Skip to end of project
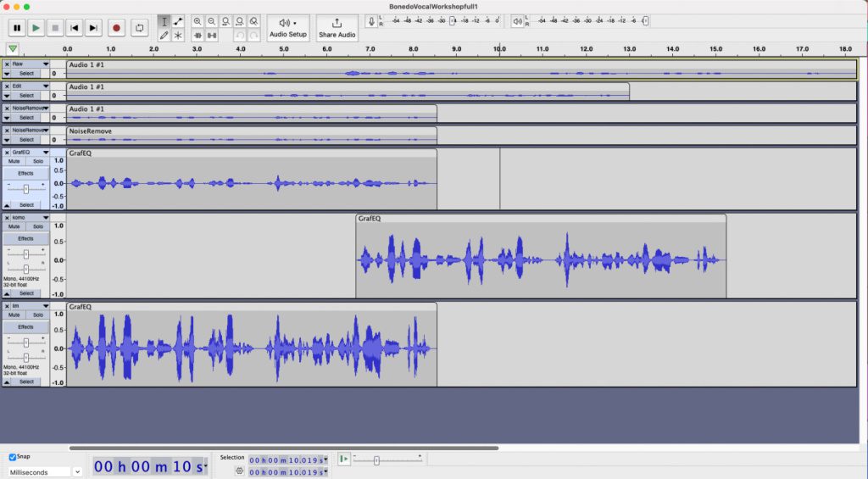Image resolution: width=868 pixels, height=479 pixels. (x=93, y=28)
